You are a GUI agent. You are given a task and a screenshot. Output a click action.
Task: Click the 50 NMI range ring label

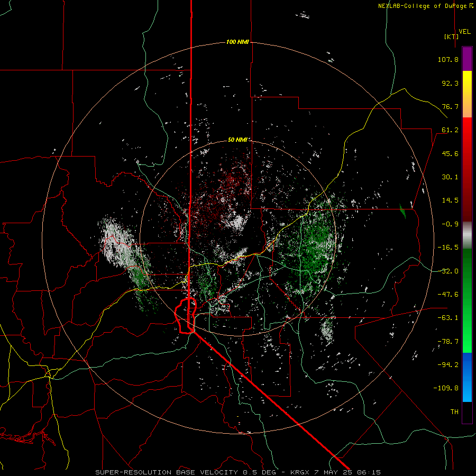[237, 140]
